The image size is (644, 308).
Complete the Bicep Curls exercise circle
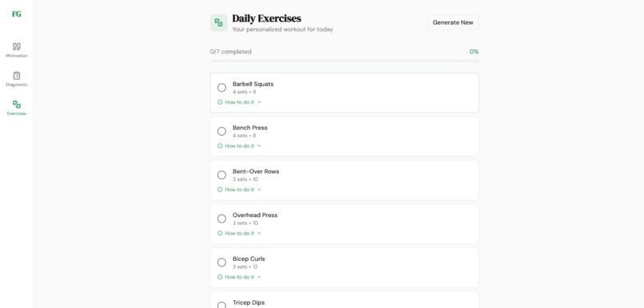221,263
